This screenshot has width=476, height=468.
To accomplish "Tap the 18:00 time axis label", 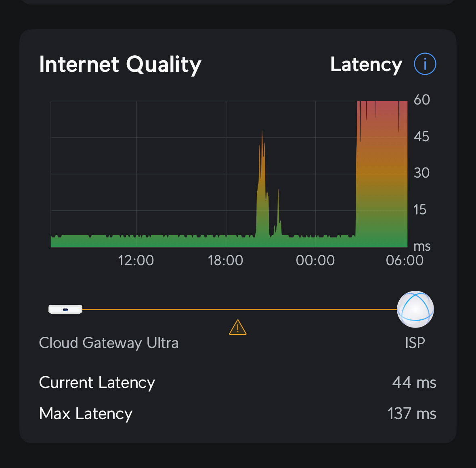I will (x=225, y=260).
